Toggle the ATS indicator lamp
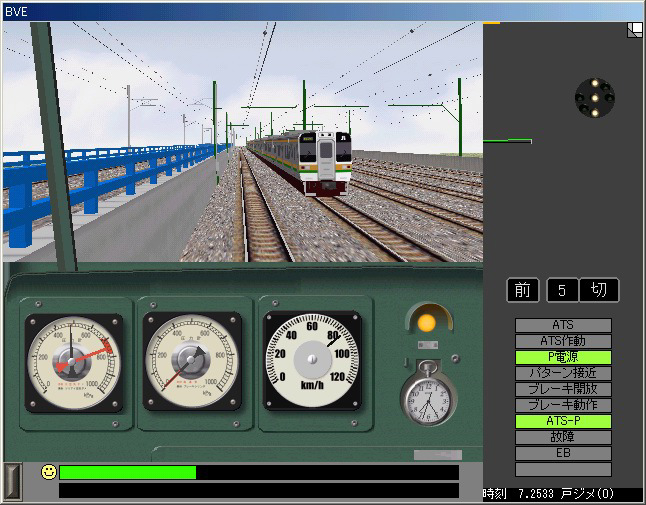 563,325
